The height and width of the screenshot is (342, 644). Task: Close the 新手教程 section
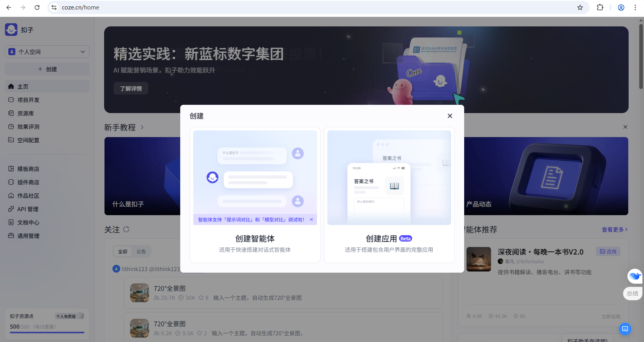625,127
